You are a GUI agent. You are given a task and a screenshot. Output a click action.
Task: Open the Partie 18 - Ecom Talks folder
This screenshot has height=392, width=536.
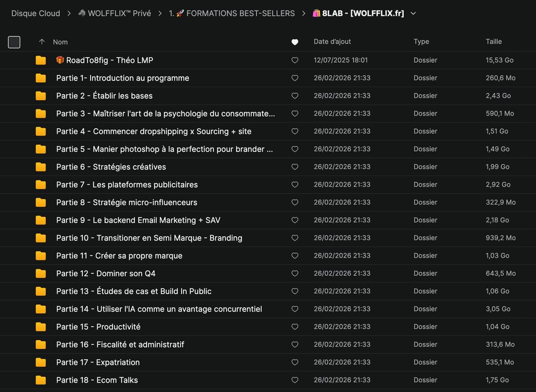tap(97, 380)
